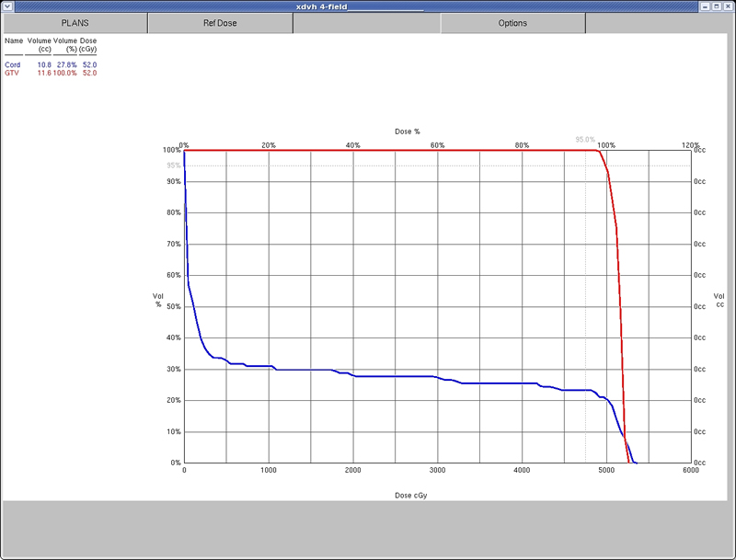Screen dimensions: 736x560
Task: Click the 95.0% reference marker on top axis
Action: (585, 140)
